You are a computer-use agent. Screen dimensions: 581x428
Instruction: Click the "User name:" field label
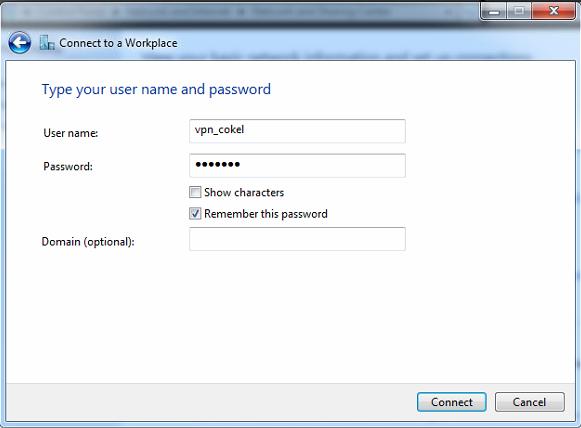[71, 133]
